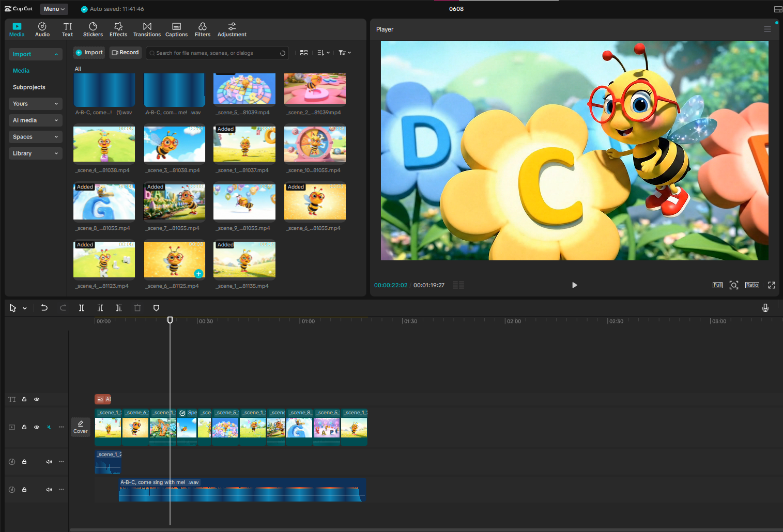Open more options for video track
783x532 pixels.
coord(62,427)
